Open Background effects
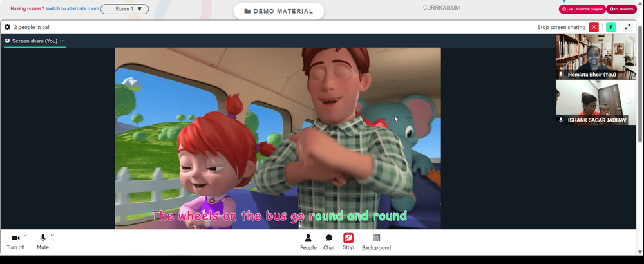 376,242
